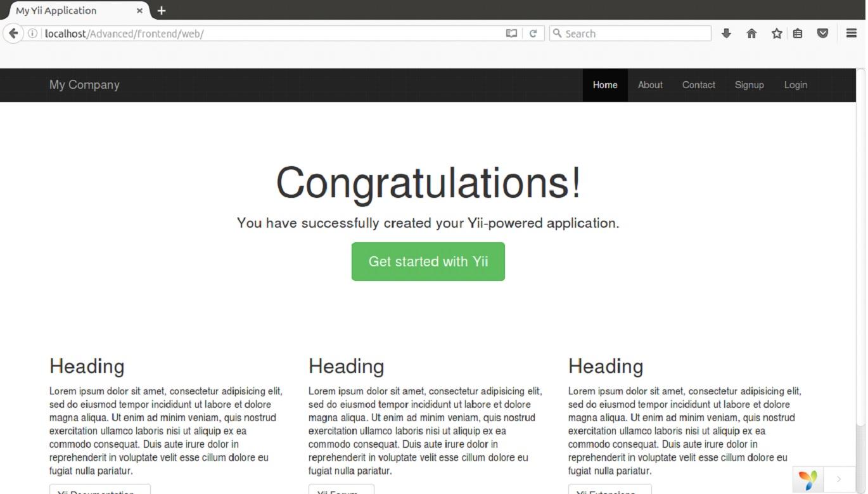Click the text "You have successfully created your Yii-powered application."
Image resolution: width=868 pixels, height=494 pixels.
pyautogui.click(x=428, y=223)
